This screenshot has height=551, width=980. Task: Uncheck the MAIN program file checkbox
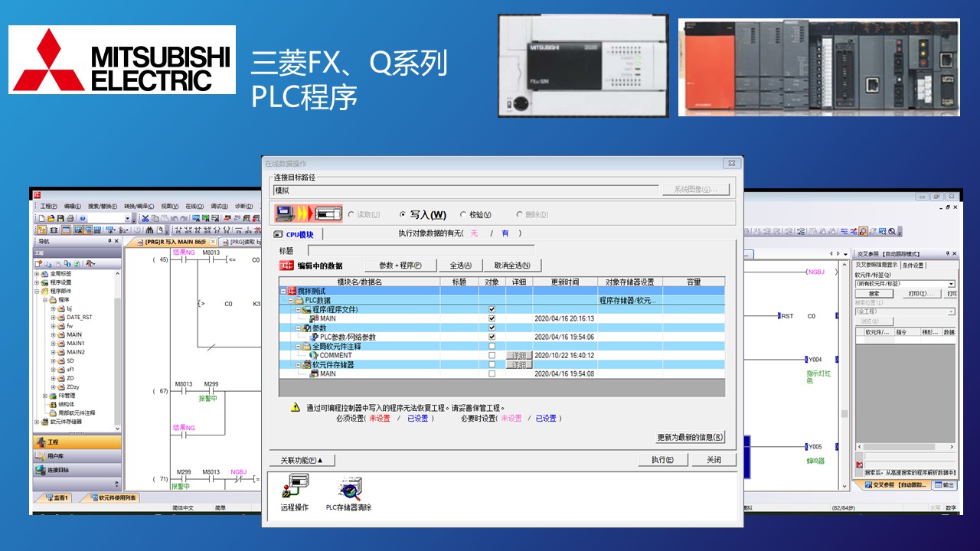(x=492, y=318)
